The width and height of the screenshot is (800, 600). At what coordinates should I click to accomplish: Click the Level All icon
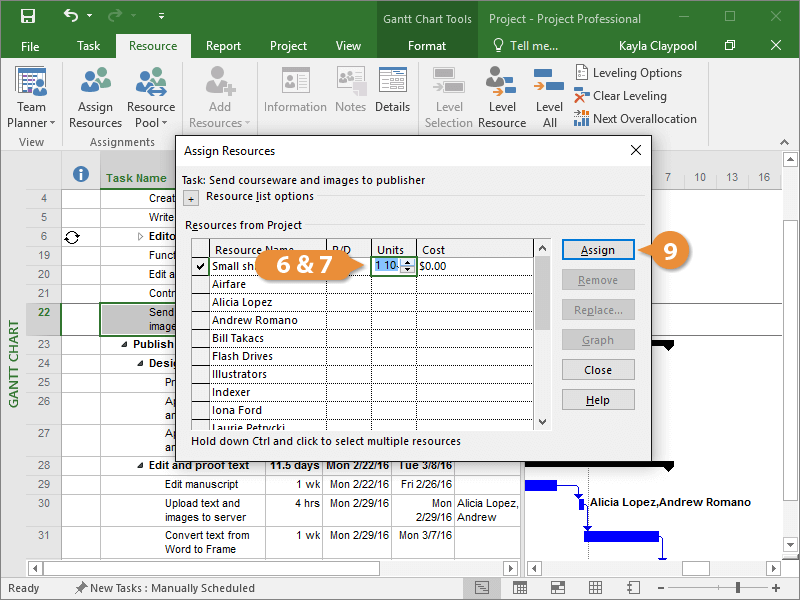[x=549, y=98]
